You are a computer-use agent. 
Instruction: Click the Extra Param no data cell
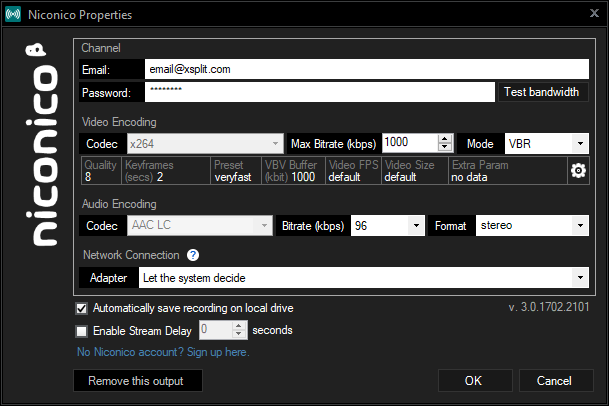pos(508,171)
